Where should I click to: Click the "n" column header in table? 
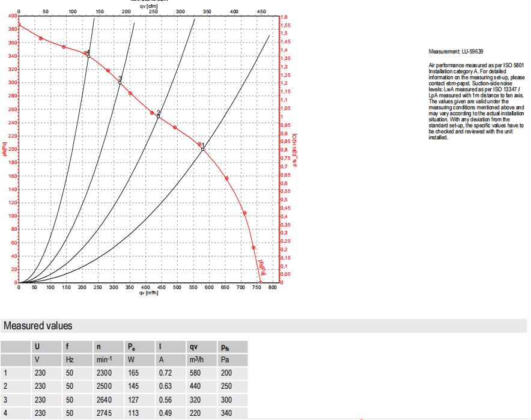[99, 347]
